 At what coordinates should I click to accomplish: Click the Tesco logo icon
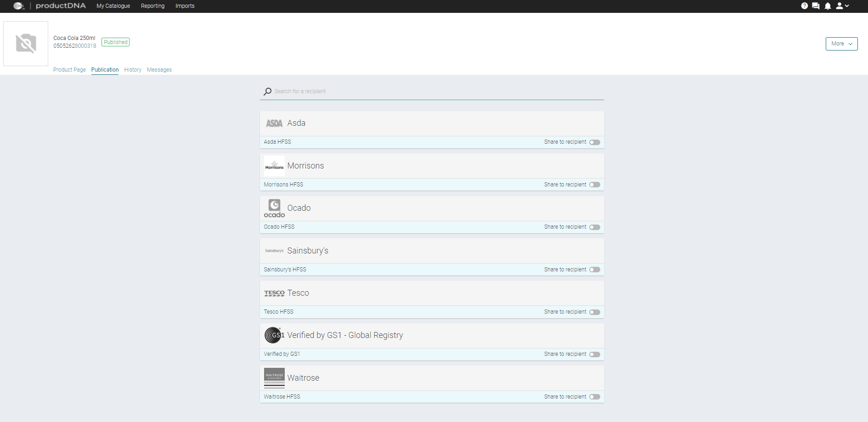pos(274,293)
